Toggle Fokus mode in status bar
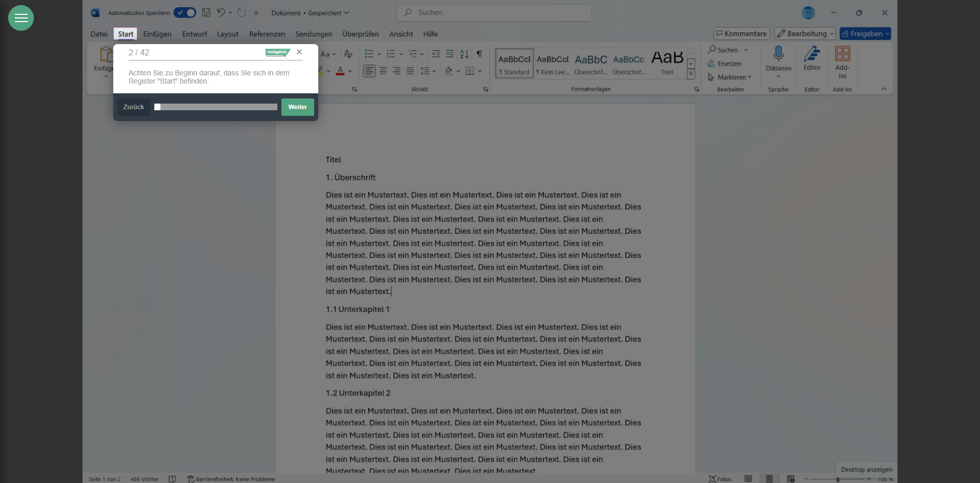This screenshot has width=980, height=483. 720,479
